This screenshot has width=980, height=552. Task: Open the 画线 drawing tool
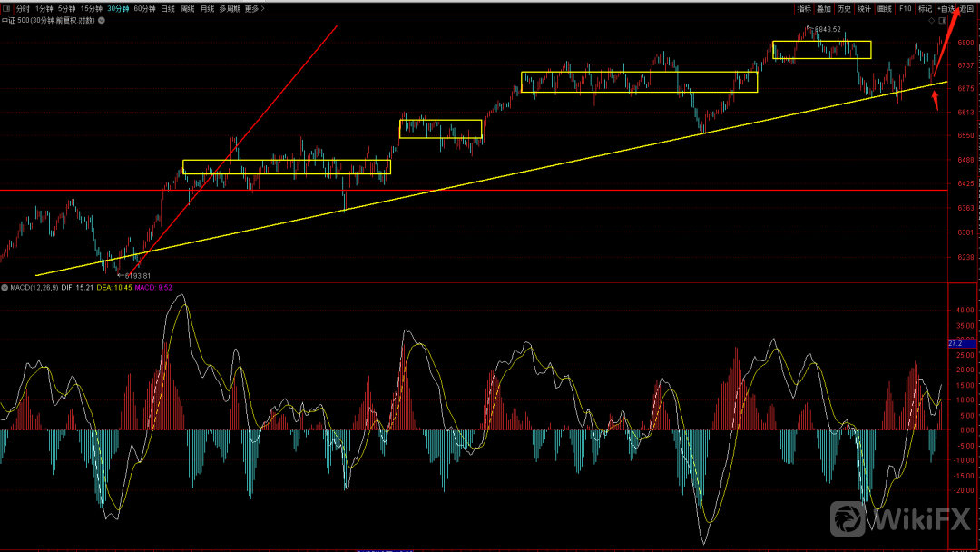[x=885, y=8]
